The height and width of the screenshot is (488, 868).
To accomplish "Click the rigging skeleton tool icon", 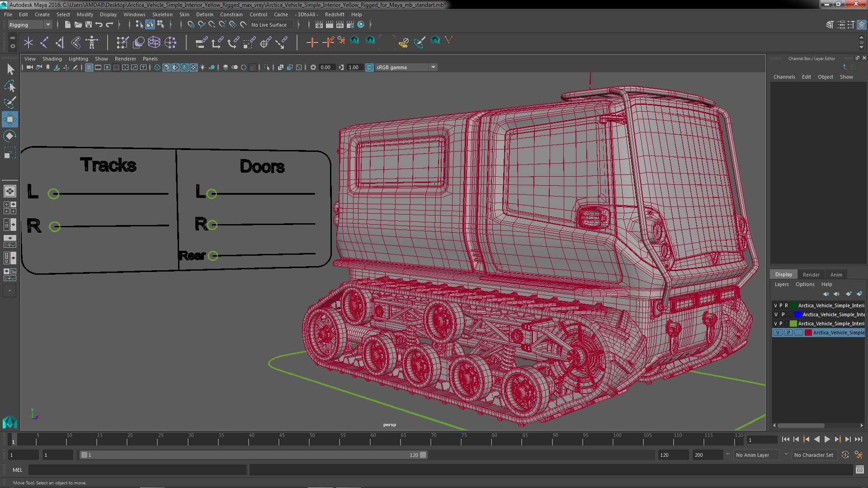I will pos(92,42).
